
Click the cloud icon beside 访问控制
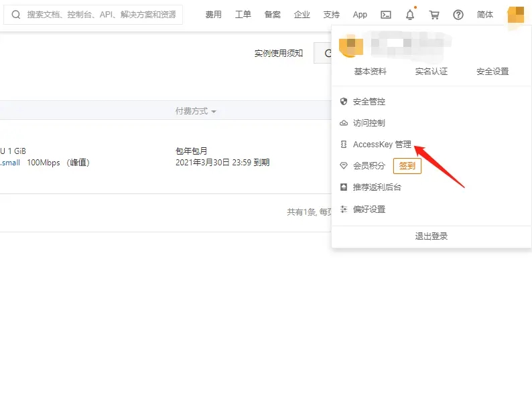[344, 123]
